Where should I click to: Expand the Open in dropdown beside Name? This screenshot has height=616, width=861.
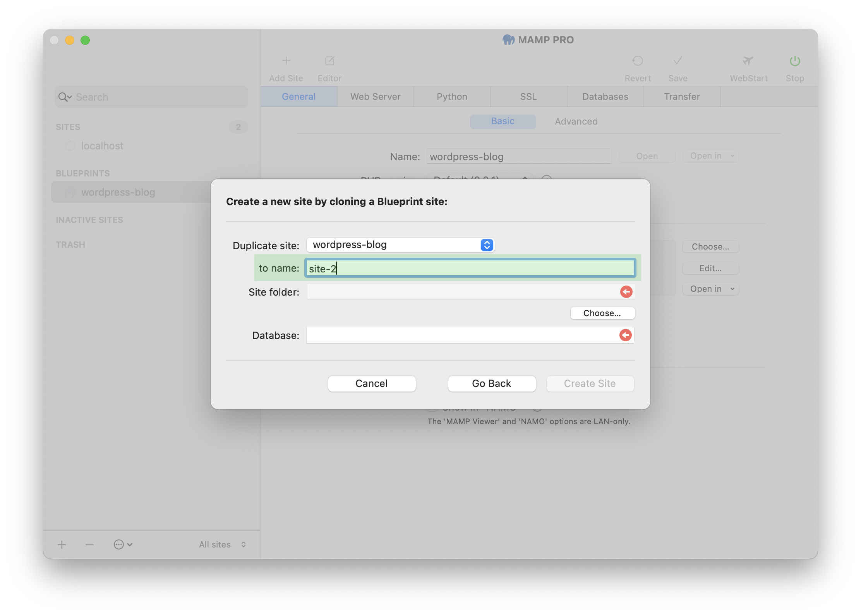click(710, 156)
